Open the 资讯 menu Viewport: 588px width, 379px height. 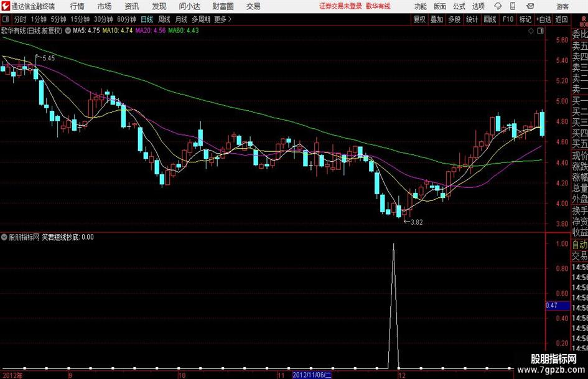click(x=132, y=6)
